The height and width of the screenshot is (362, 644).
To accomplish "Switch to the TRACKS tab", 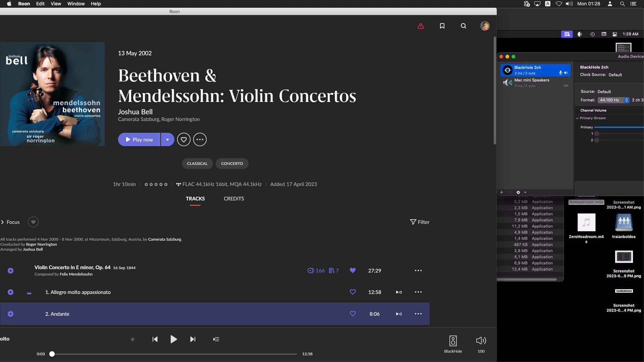I will pyautogui.click(x=195, y=199).
